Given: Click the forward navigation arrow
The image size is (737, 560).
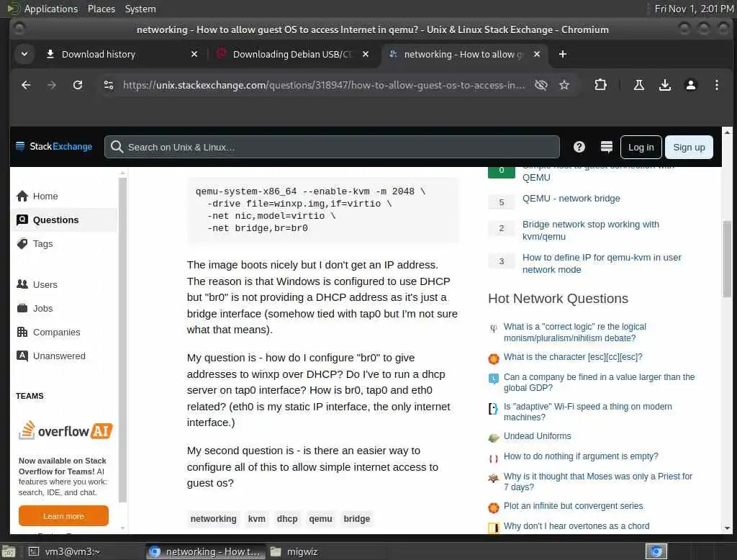Looking at the screenshot, I should click(52, 85).
